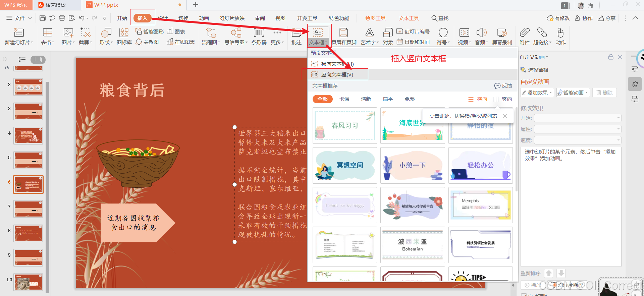Insert an Online Chart (在线图表)
Screen dimensions: 644x296
181,42
